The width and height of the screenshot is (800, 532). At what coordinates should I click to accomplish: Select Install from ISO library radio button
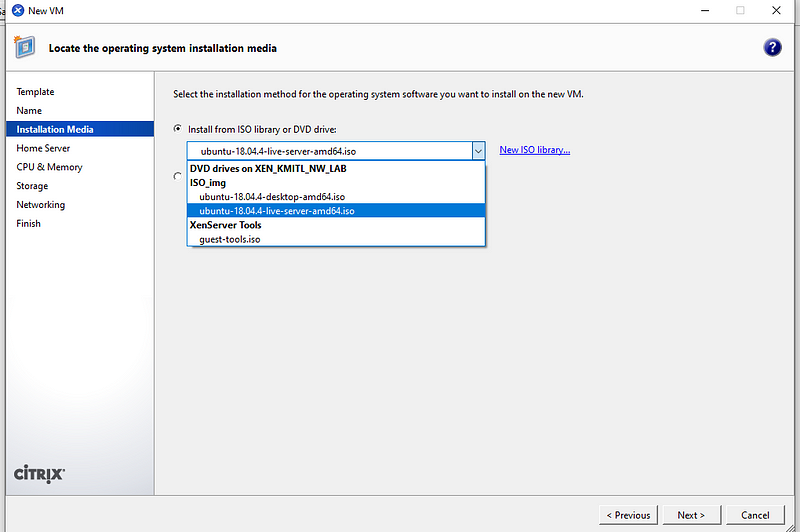tap(177, 129)
